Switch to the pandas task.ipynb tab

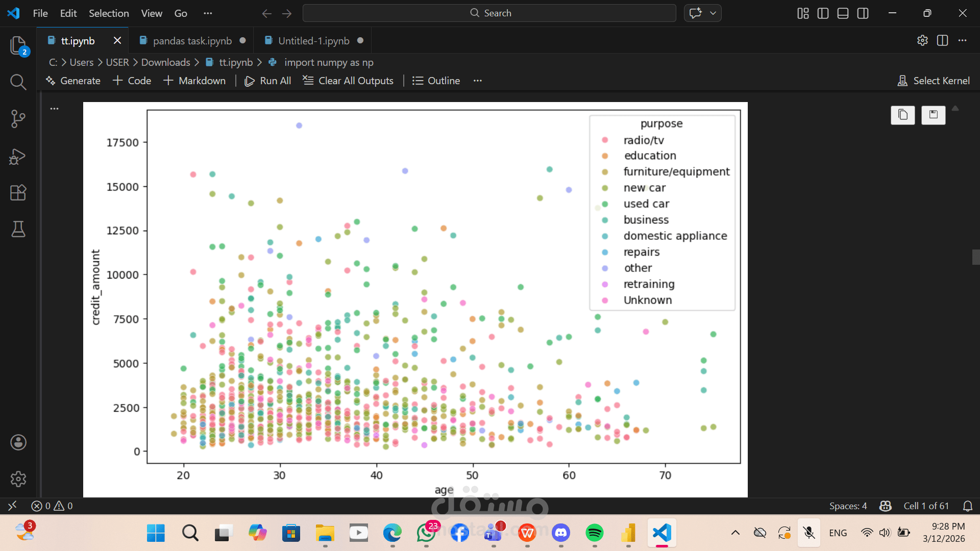(x=192, y=41)
